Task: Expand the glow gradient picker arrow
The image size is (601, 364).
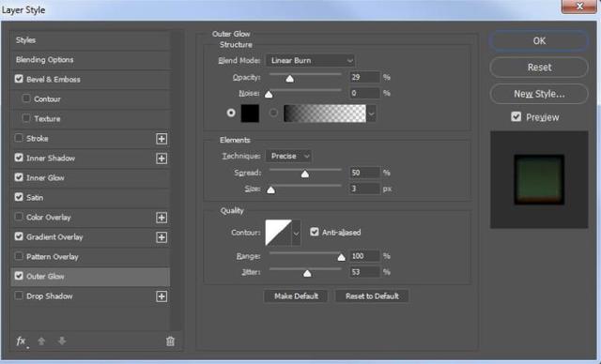Action: click(x=371, y=114)
